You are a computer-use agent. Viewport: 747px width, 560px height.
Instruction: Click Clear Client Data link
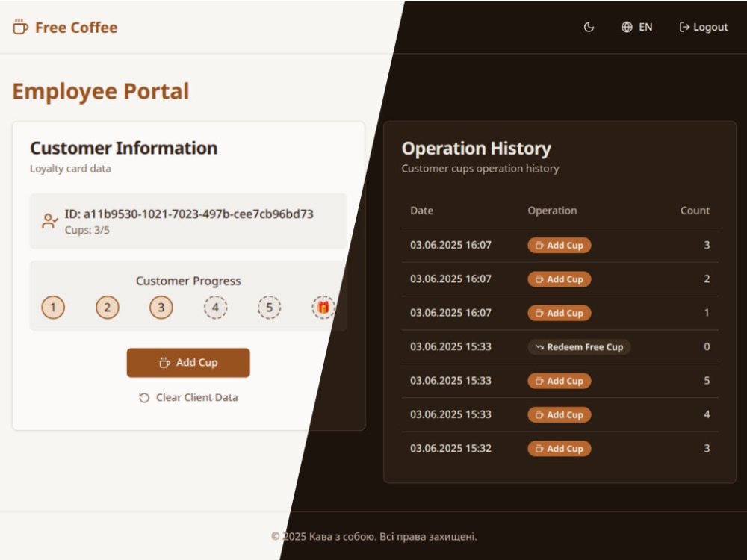188,398
